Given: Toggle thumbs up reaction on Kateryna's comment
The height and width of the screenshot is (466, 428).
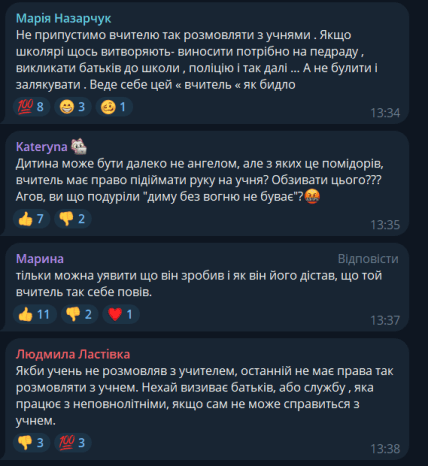Looking at the screenshot, I should click(31, 219).
